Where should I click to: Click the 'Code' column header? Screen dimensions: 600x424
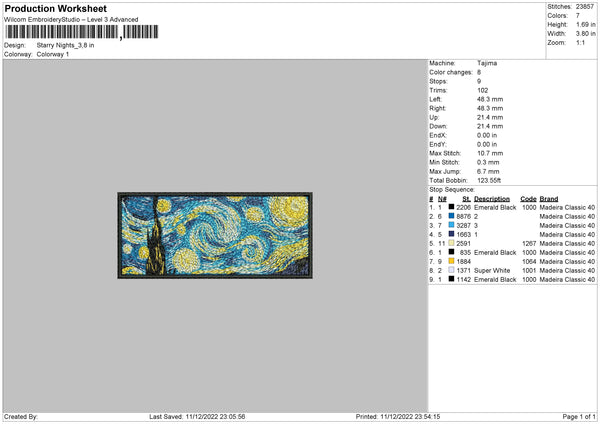(528, 199)
